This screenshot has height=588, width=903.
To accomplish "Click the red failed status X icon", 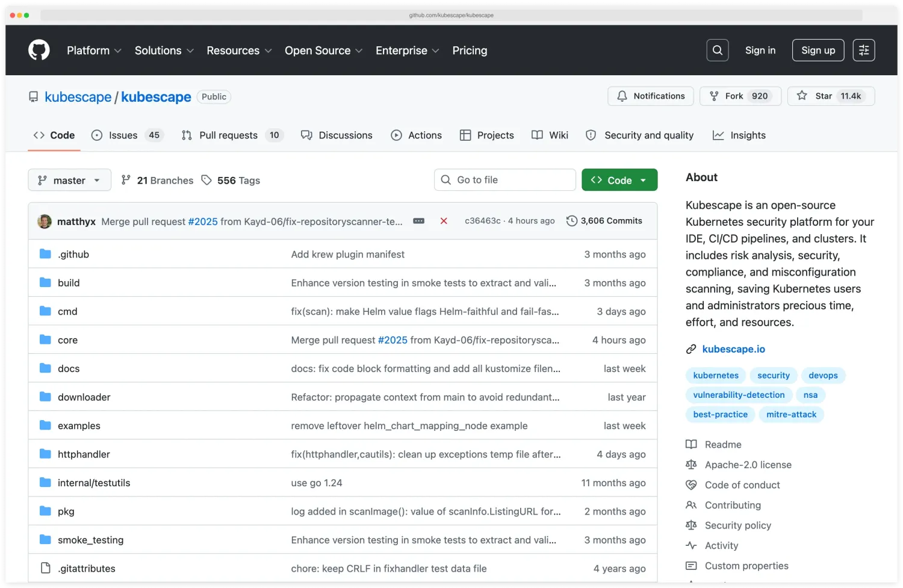I will [444, 221].
